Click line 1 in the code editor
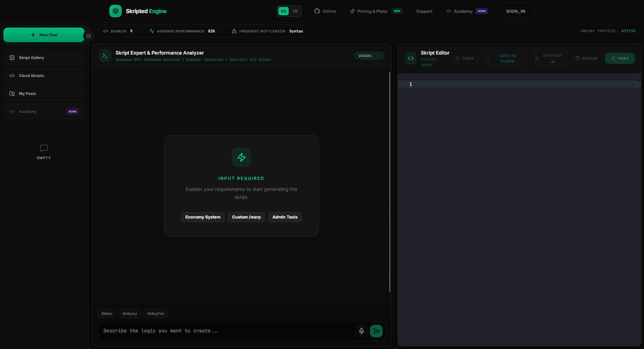 [519, 84]
